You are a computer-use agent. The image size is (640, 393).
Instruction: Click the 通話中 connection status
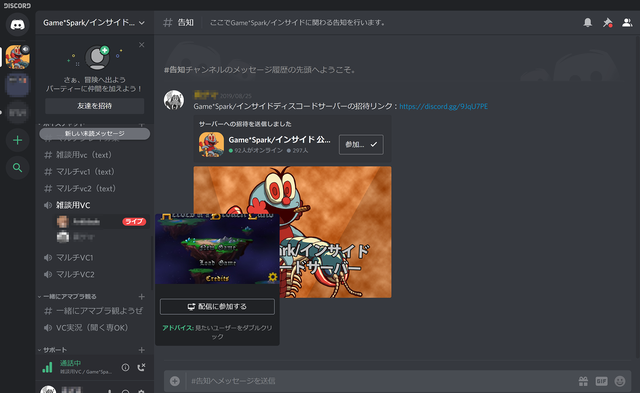[x=70, y=363]
